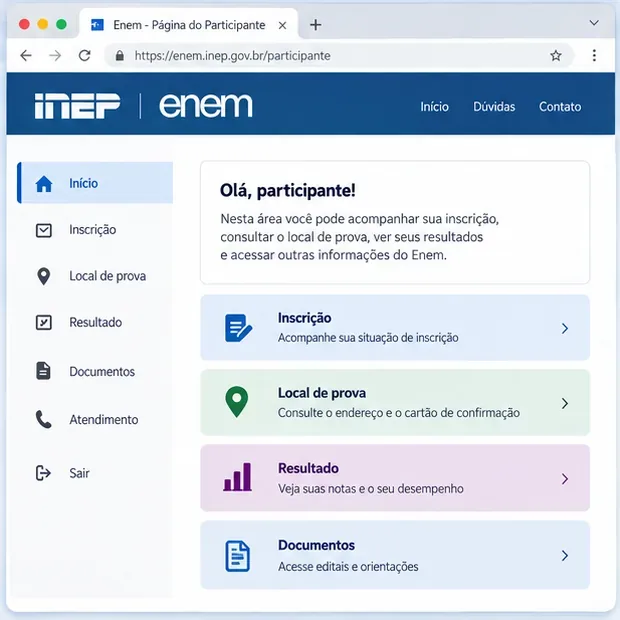Bookmark this page with the star icon
This screenshot has height=620, width=620.
coord(556,56)
